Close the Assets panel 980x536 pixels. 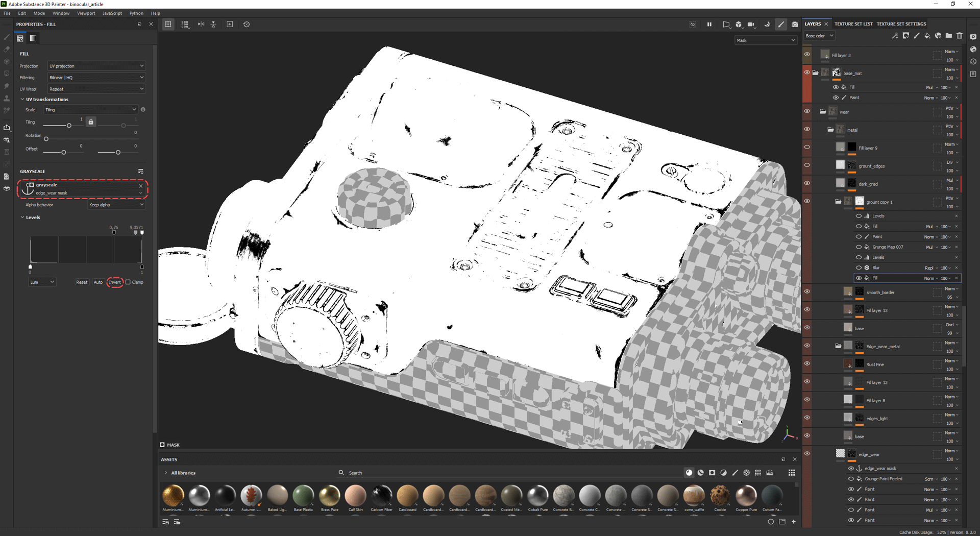coord(795,459)
